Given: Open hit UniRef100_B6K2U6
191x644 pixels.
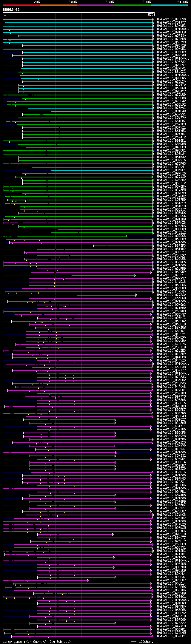Looking at the screenshot, I should [171, 328].
